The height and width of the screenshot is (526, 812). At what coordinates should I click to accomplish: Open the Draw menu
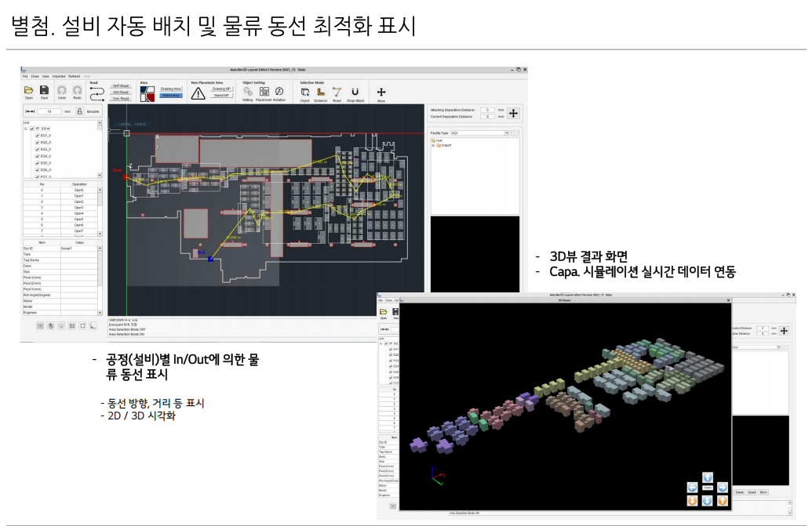pyautogui.click(x=35, y=76)
